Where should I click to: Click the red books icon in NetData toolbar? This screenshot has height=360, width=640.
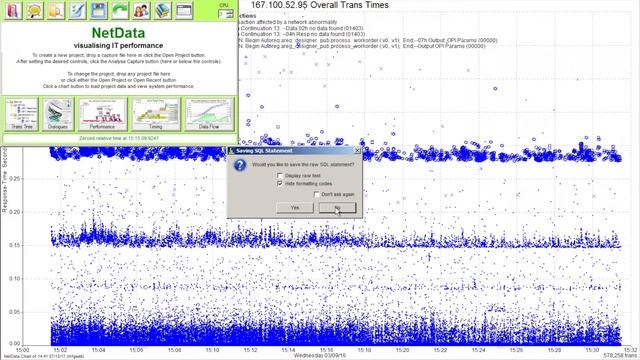coord(13,10)
